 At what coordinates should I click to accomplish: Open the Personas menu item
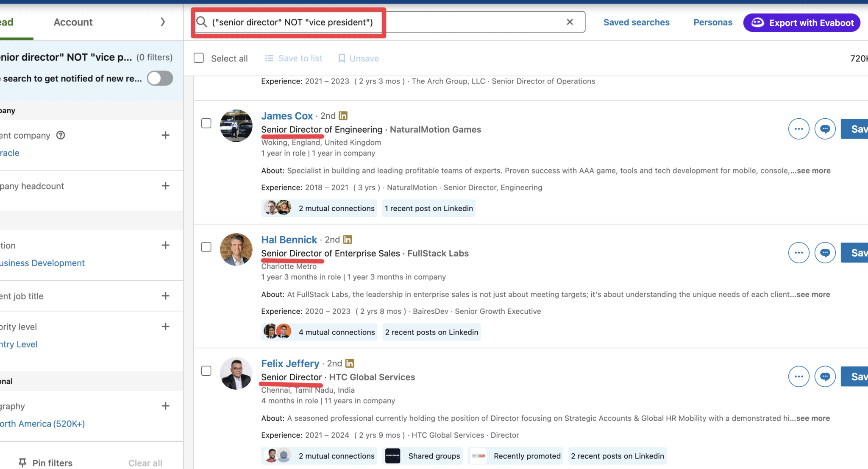712,22
